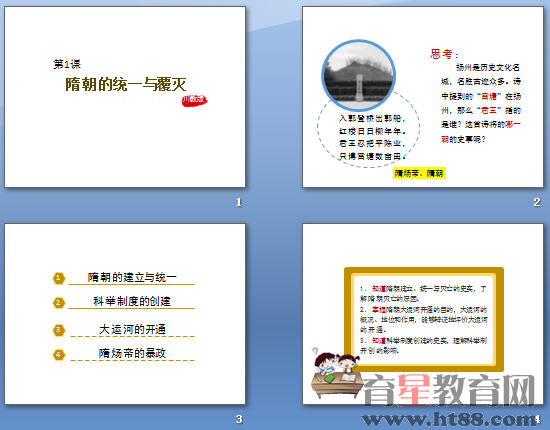
Task: Select slide 2 with tomb photo
Action: [423, 97]
